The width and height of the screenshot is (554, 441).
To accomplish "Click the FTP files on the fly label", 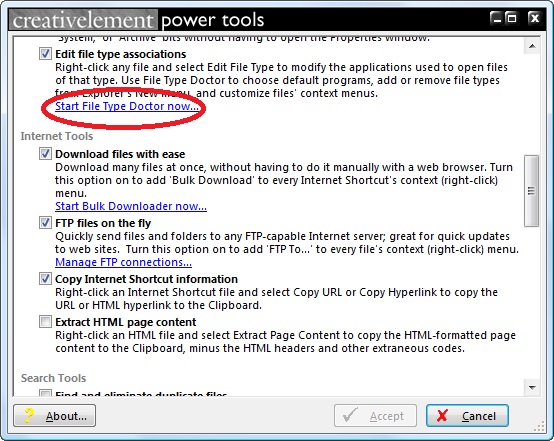I will point(103,223).
